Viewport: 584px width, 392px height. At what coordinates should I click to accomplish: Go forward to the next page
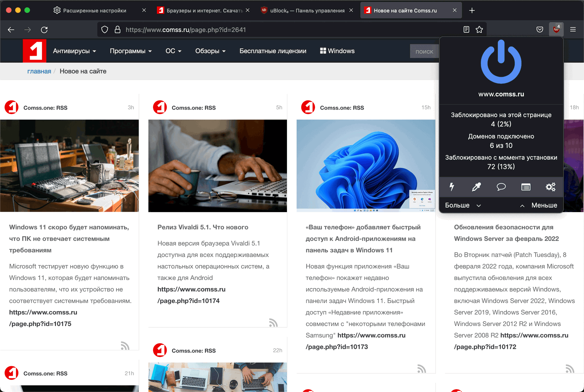pos(28,30)
